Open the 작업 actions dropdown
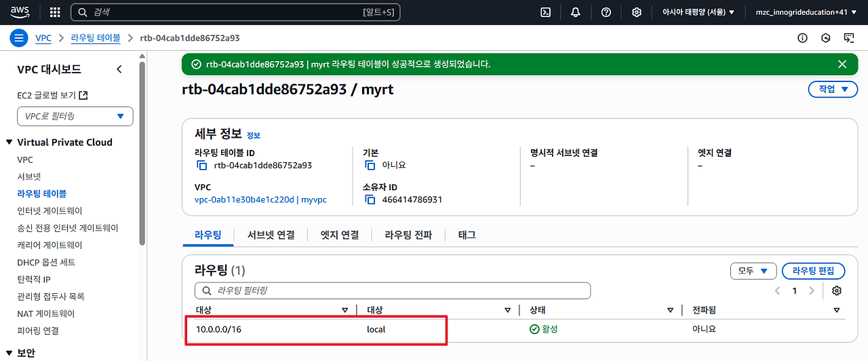868x361 pixels. pyautogui.click(x=833, y=89)
